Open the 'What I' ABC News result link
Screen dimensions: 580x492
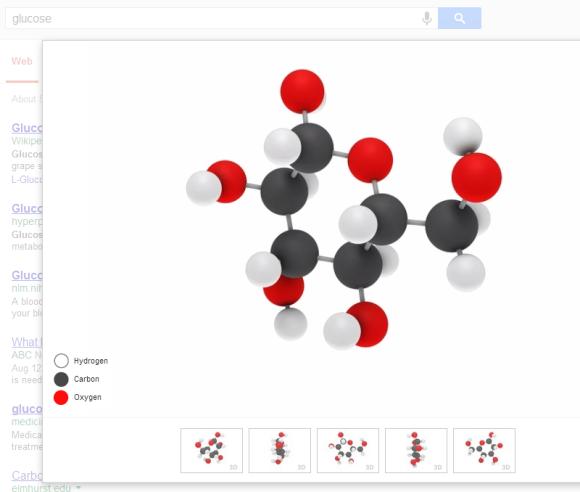pyautogui.click(x=27, y=342)
